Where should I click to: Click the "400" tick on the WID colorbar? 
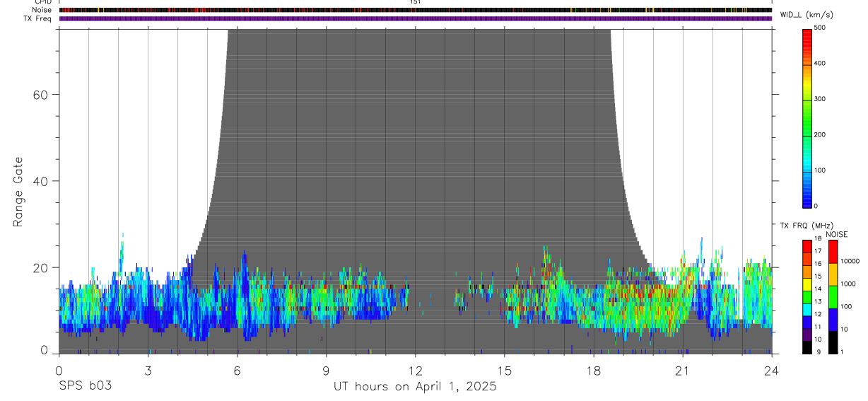pos(820,64)
